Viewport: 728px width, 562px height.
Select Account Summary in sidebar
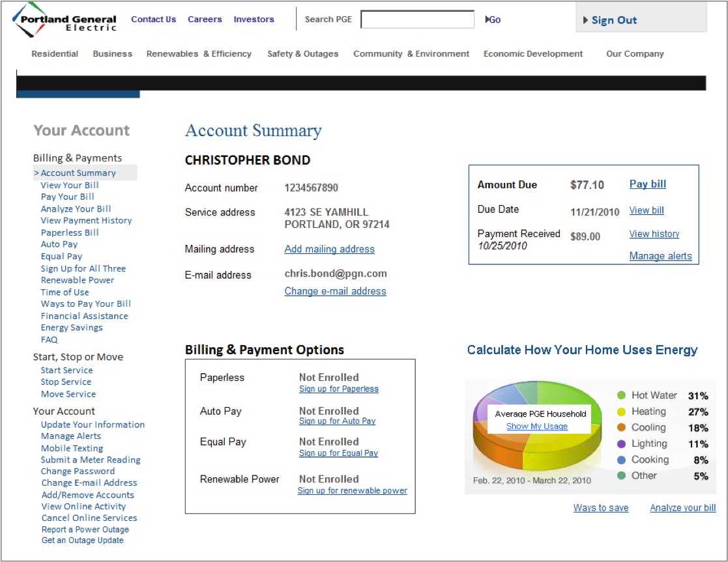coord(78,173)
